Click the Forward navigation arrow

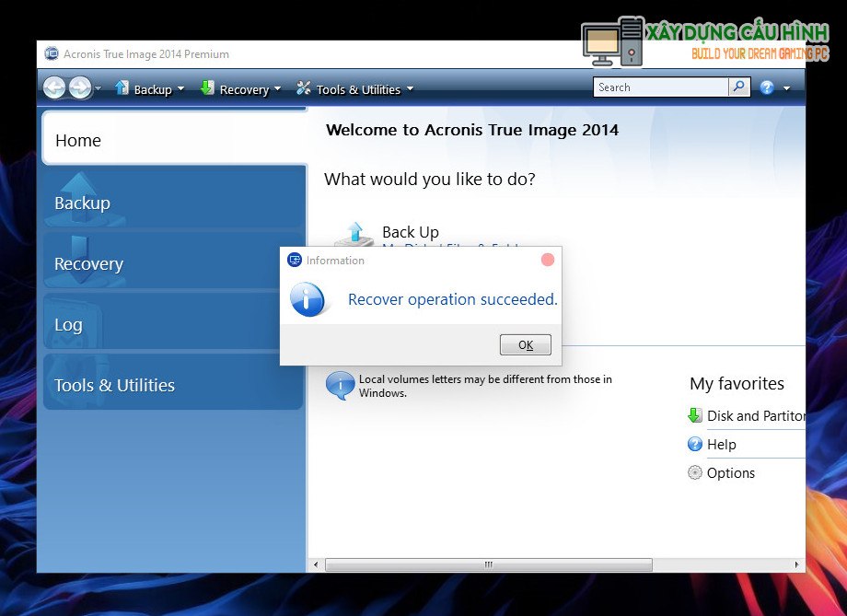pyautogui.click(x=80, y=88)
